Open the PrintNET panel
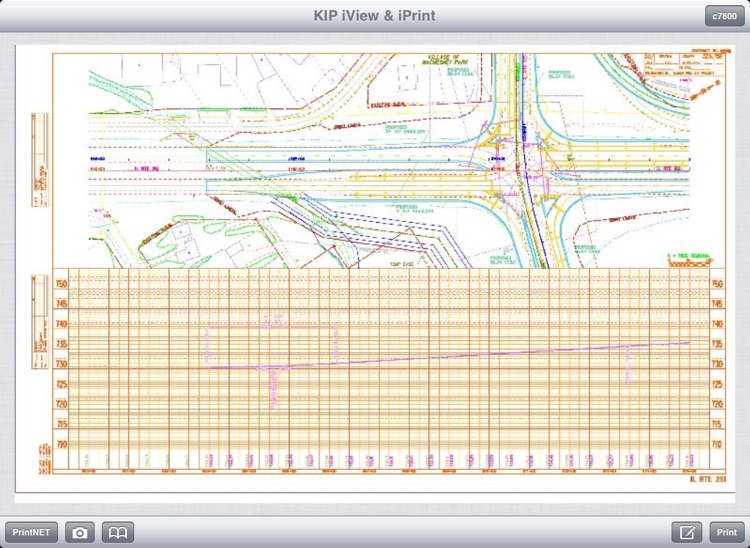750x548 pixels. point(31,533)
